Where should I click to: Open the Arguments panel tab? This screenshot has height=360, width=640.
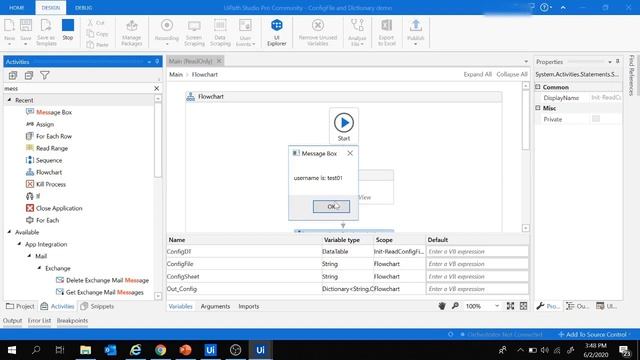click(215, 306)
